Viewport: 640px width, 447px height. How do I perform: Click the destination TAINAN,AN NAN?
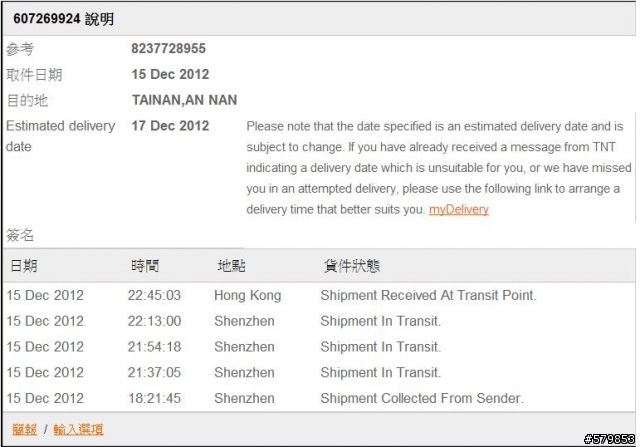click(184, 100)
